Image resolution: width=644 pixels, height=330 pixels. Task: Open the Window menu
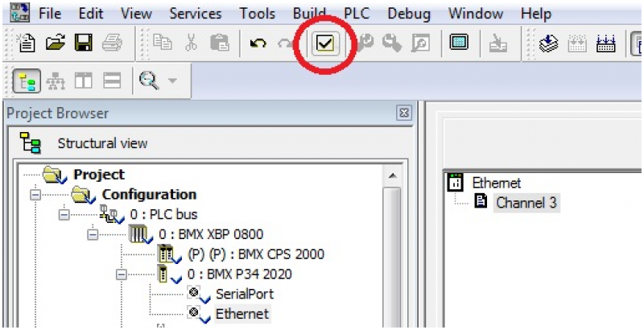point(476,14)
